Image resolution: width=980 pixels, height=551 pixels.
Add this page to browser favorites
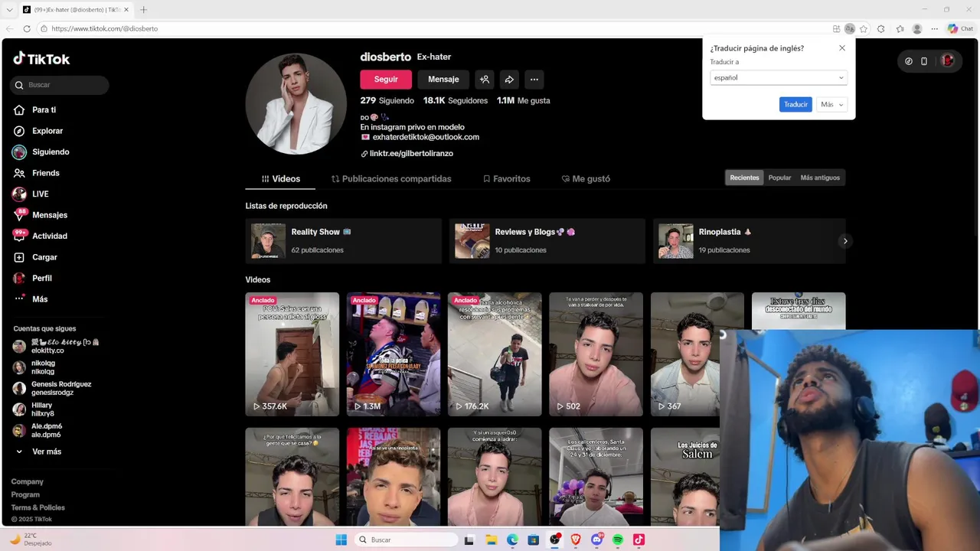tap(864, 28)
